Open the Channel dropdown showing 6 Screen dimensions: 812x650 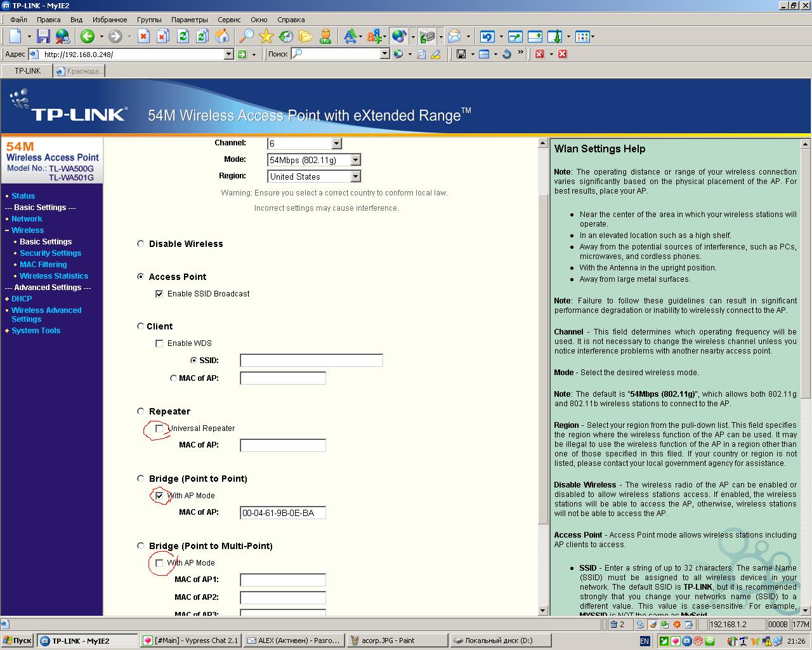(x=304, y=143)
